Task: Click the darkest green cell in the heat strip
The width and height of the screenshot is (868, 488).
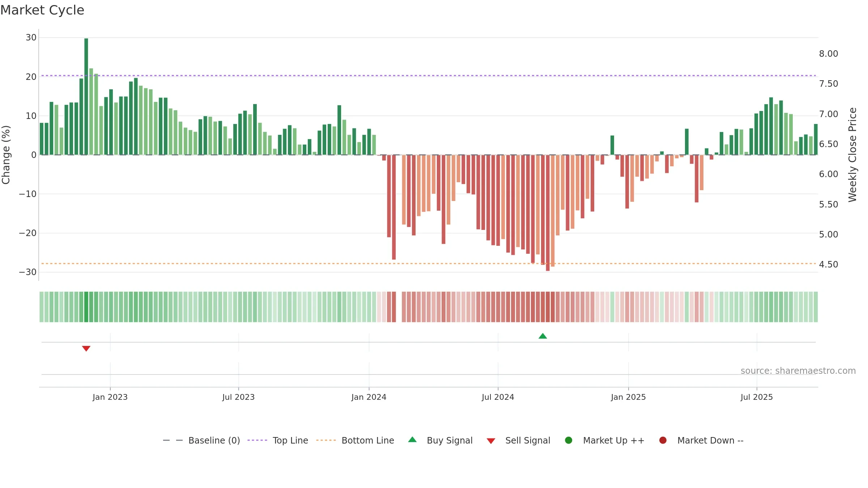Action: pyautogui.click(x=86, y=307)
